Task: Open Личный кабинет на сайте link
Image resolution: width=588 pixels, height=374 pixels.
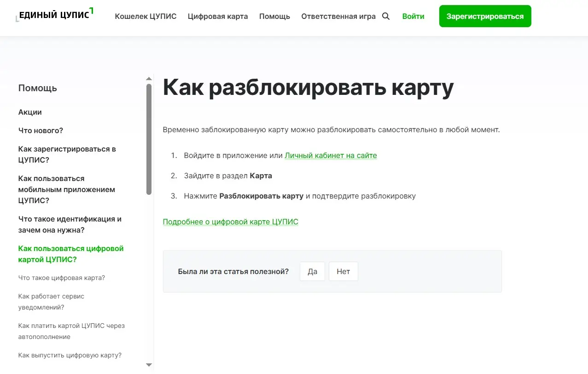Action: click(x=331, y=156)
